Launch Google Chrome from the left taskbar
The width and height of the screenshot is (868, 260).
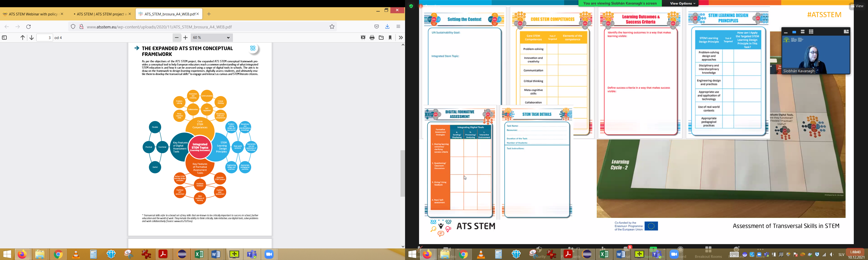(x=58, y=254)
